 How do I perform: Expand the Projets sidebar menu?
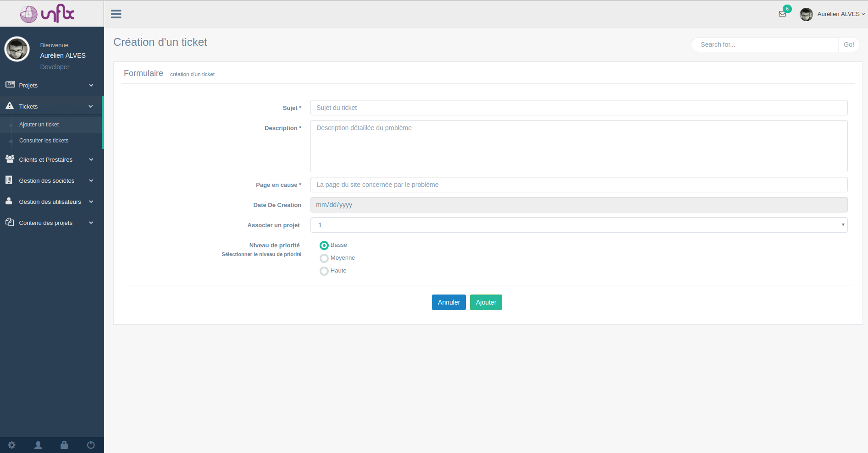(50, 86)
